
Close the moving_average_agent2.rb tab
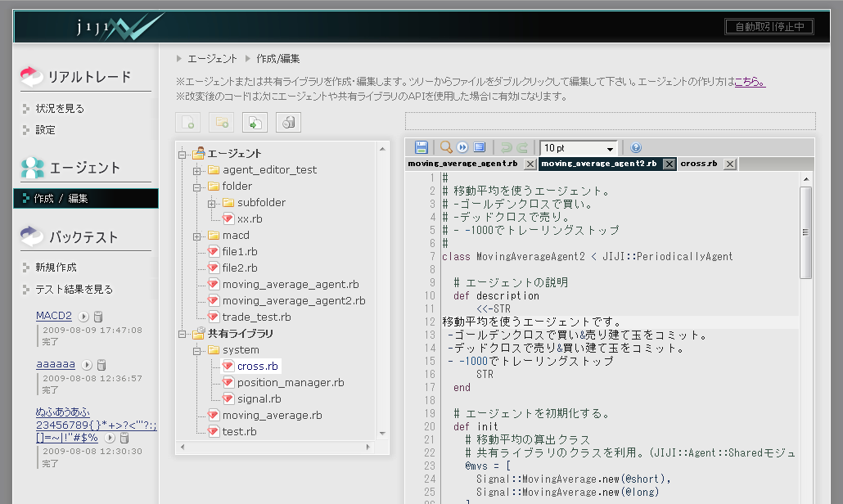669,164
